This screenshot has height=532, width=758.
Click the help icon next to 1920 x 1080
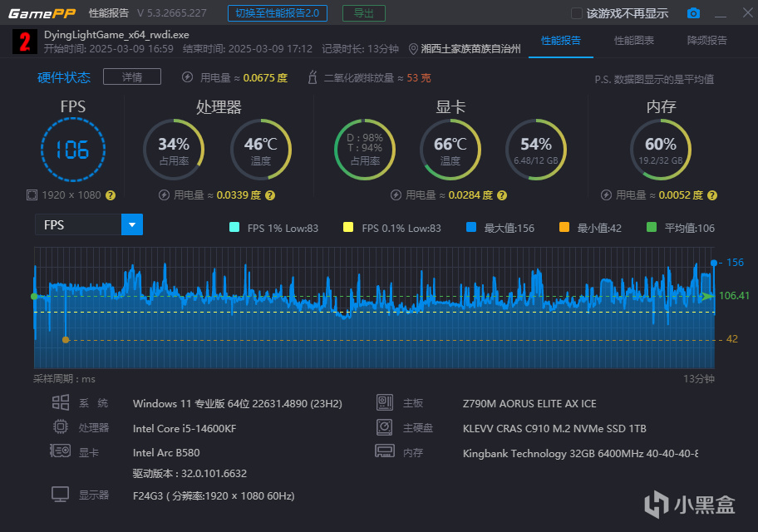[x=111, y=195]
